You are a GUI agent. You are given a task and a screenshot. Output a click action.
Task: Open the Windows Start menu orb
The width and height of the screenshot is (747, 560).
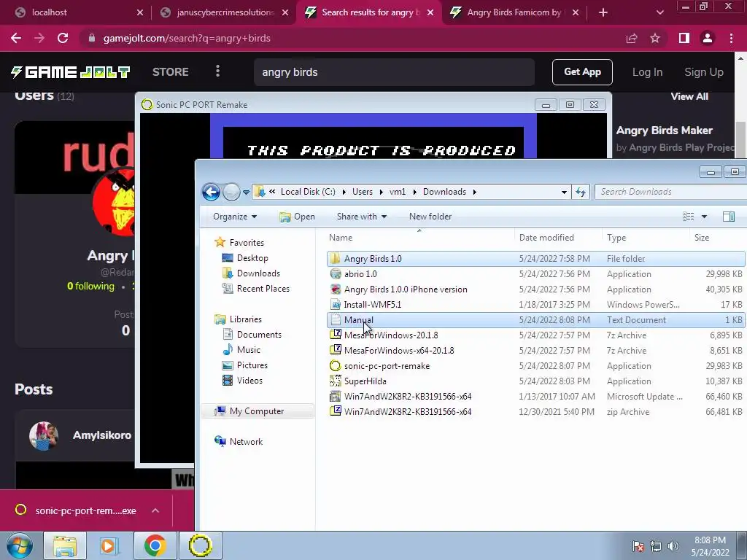tap(20, 545)
